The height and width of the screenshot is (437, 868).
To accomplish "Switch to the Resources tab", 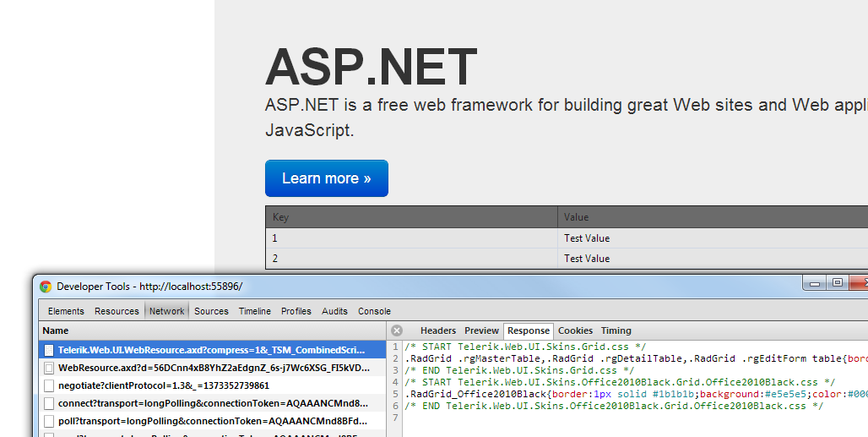I will pos(117,311).
